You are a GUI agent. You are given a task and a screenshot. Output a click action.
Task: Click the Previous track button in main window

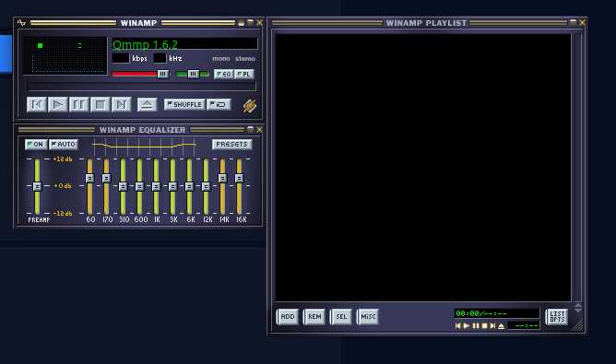[x=37, y=105]
